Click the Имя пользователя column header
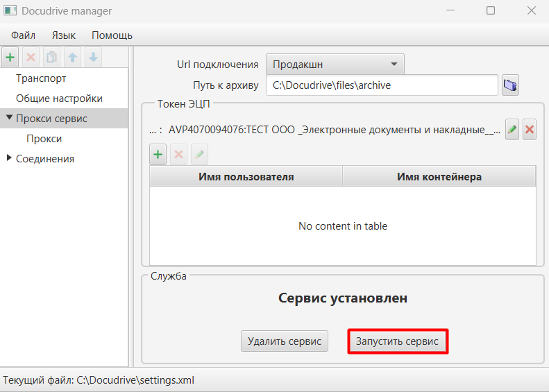 pos(246,177)
